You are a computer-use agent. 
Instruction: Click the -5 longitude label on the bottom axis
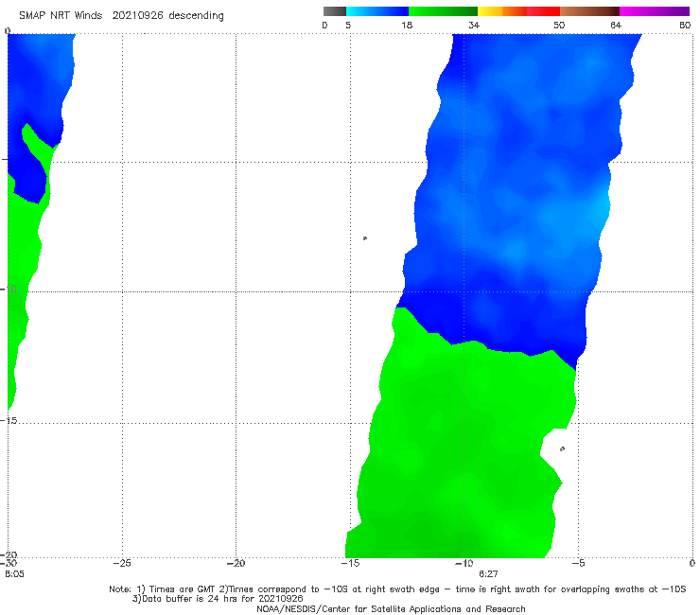click(578, 563)
